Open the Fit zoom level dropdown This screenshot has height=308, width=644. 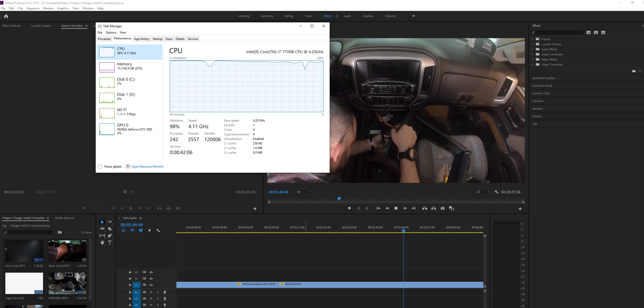pos(303,192)
